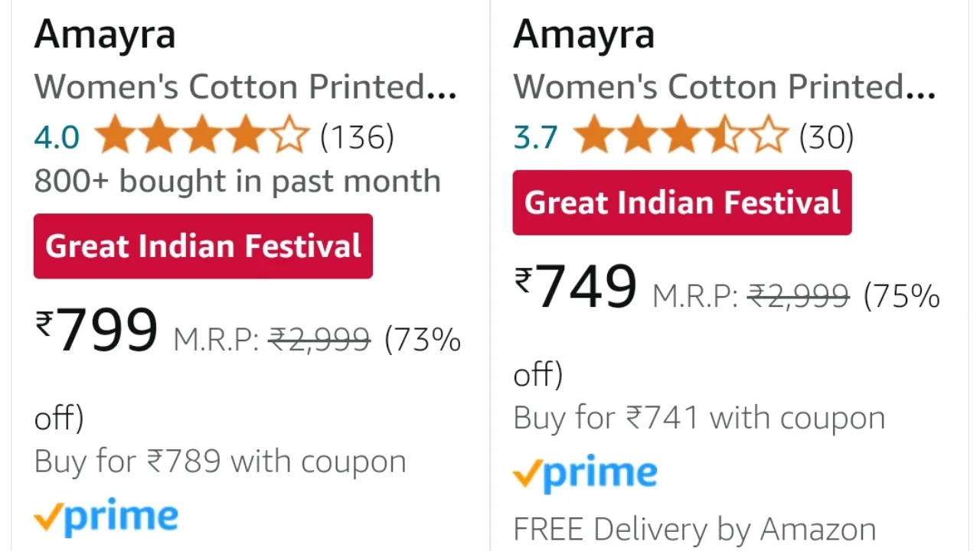This screenshot has height=551, width=980.
Task: Click left Great Indian Festival badge
Action: (203, 246)
